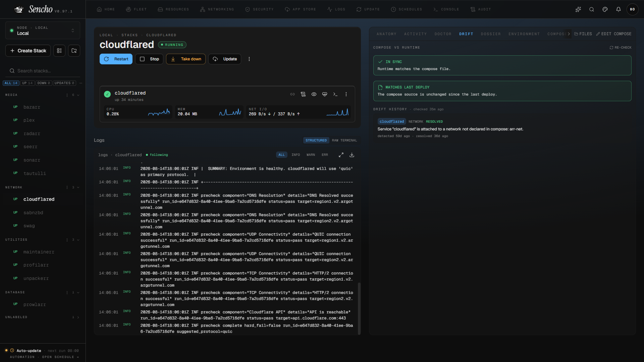644x362 pixels.
Task: Filter logs to WARN level
Action: coord(311,155)
